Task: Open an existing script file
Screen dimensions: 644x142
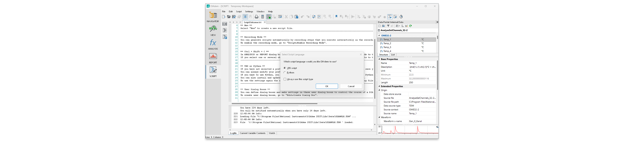Action: 229,17
